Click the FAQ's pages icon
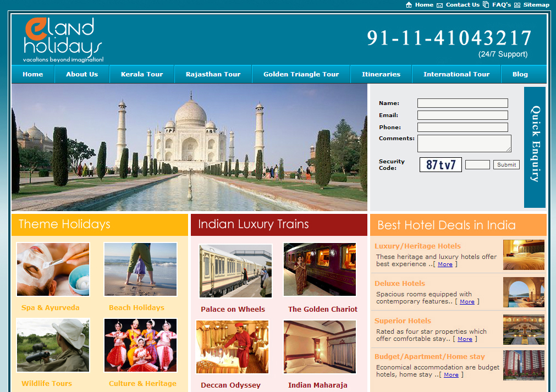Screen dimensions: 556x392 click(x=486, y=5)
